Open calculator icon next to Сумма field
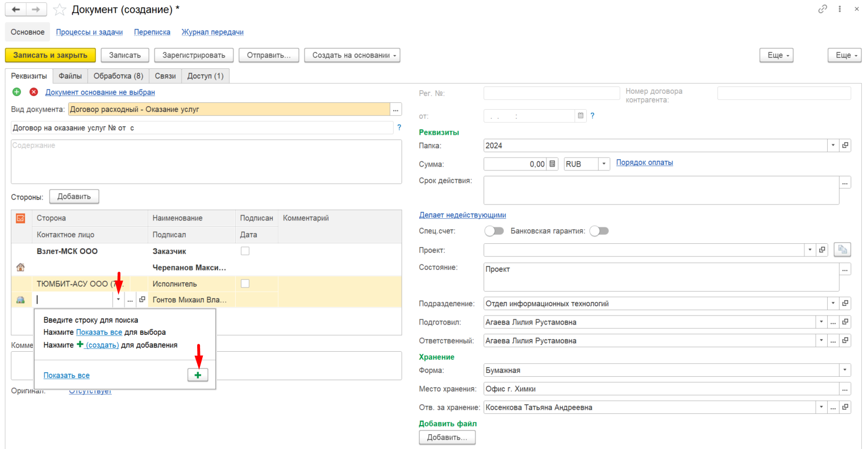The image size is (868, 449). [x=552, y=164]
